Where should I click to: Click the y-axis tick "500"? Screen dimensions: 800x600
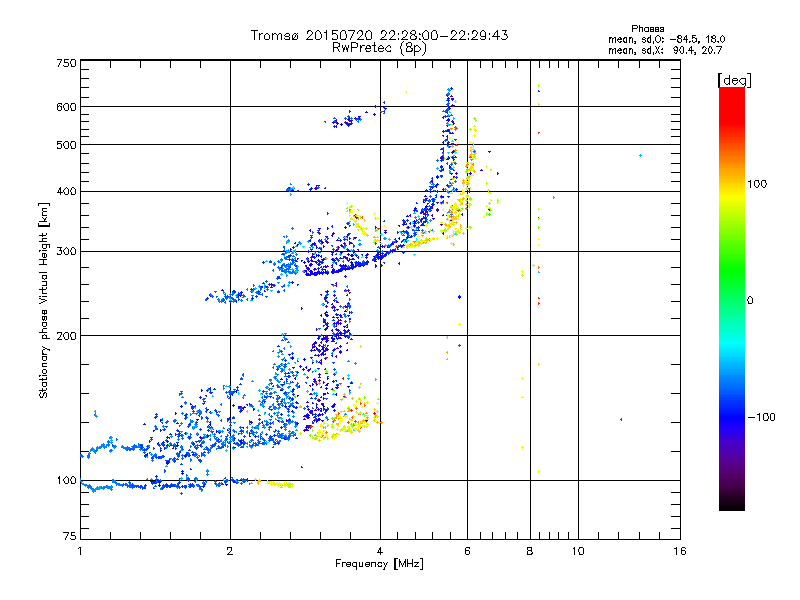(67, 145)
